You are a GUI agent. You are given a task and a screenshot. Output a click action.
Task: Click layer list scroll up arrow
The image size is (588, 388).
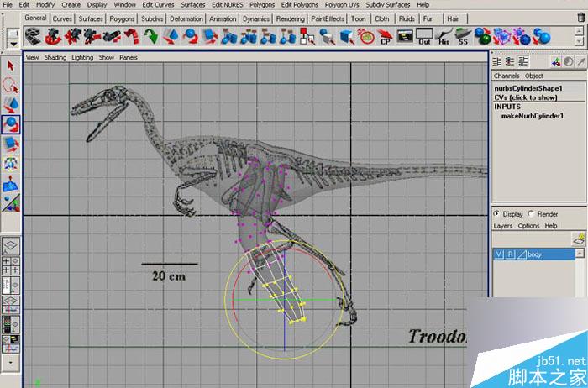tap(580, 254)
